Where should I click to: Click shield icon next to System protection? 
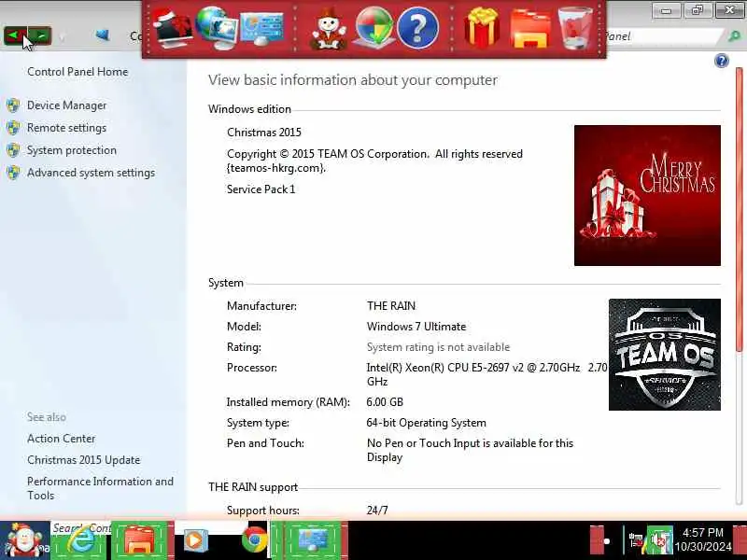pyautogui.click(x=13, y=150)
